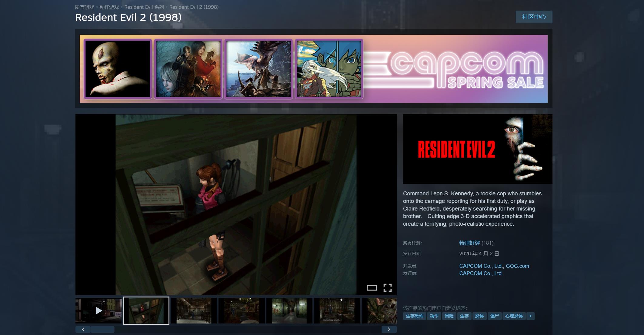View 特别好评 user reviews summary
644x335 pixels.
point(469,243)
